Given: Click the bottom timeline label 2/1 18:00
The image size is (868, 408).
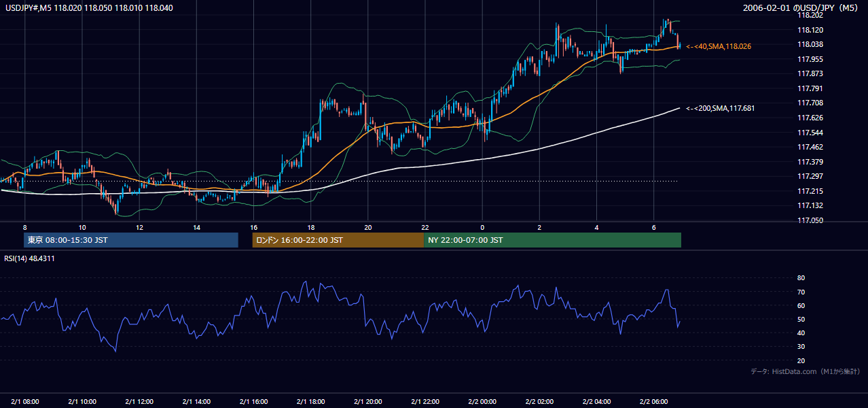Looking at the screenshot, I should [x=310, y=401].
